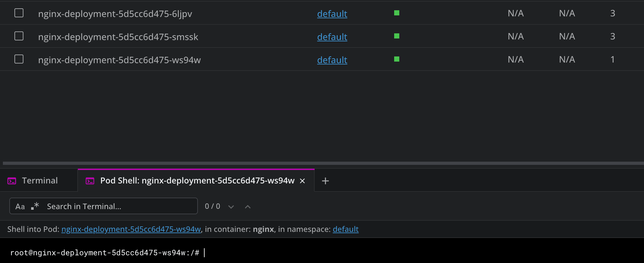
Task: Focus the Search in Terminal field
Action: click(x=119, y=206)
